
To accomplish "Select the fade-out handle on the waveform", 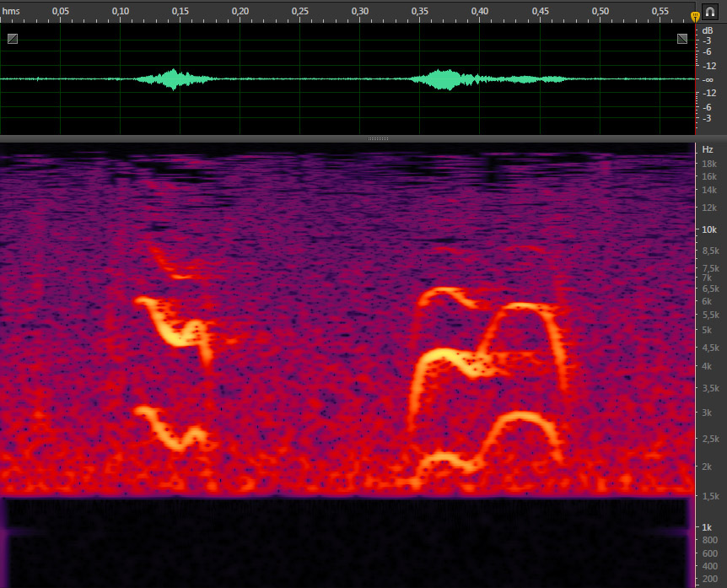I will [682, 39].
